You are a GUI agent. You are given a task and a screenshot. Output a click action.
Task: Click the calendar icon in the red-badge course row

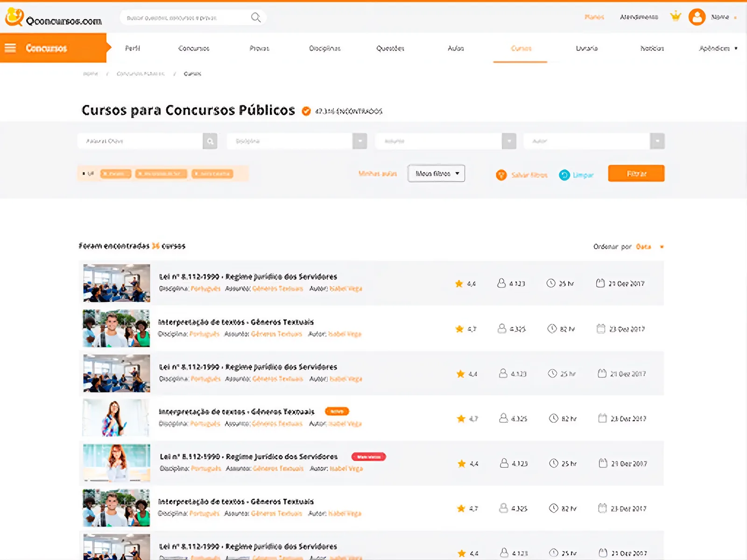click(603, 463)
